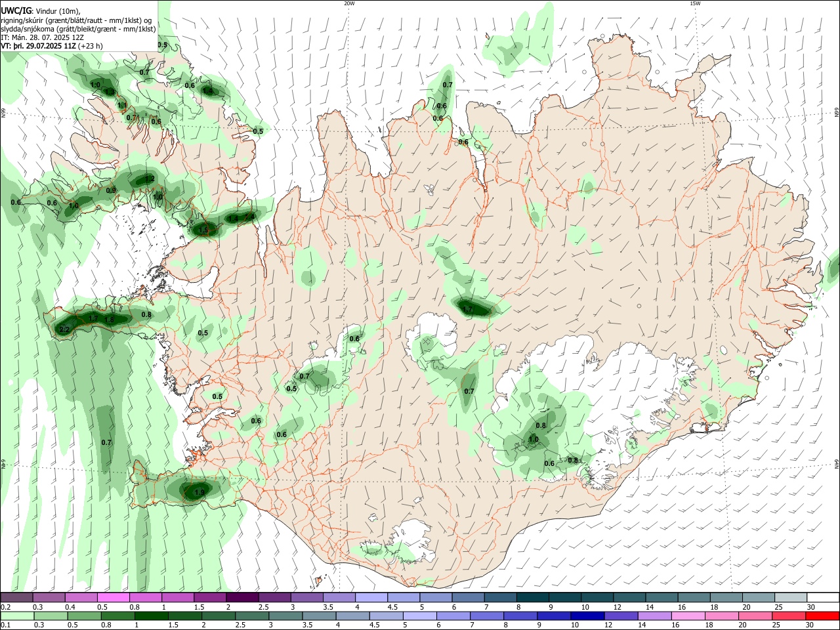
Task: Select the 'rigning/skúrir (grænt/blátt/rautt - mm/1klst) og' line
Action: coord(76,20)
